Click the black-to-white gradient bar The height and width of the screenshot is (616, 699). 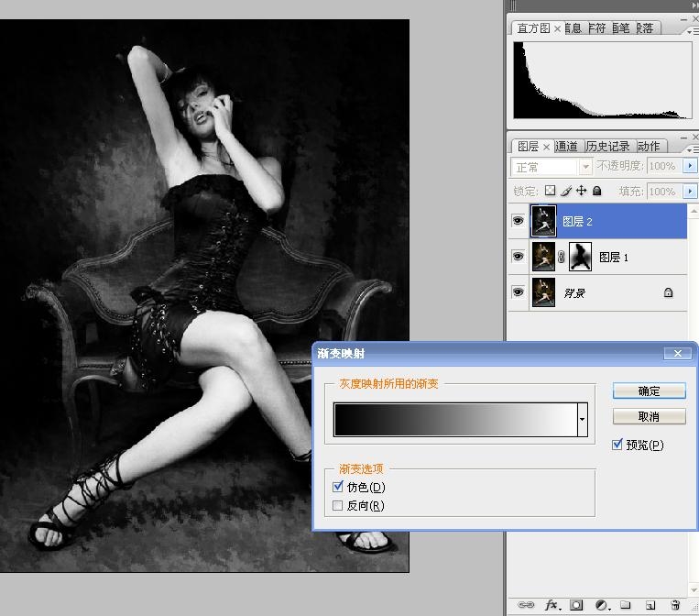pos(455,419)
